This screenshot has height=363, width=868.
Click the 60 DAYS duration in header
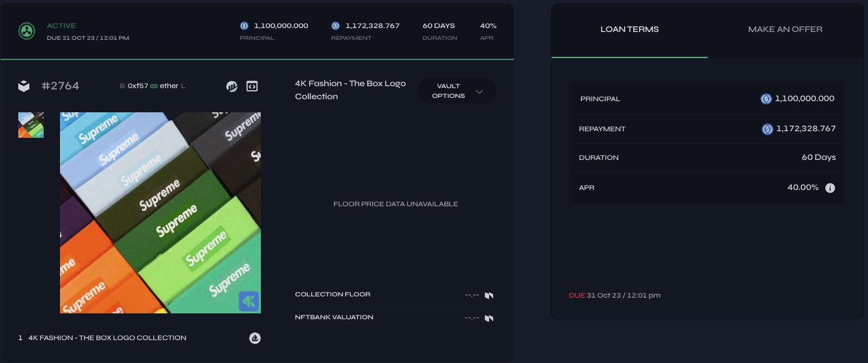(x=439, y=26)
